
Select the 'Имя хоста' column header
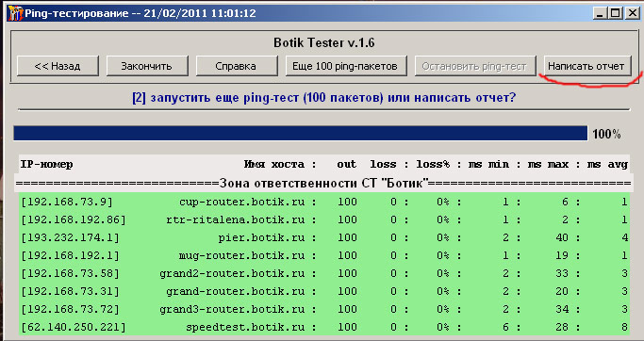pos(274,165)
